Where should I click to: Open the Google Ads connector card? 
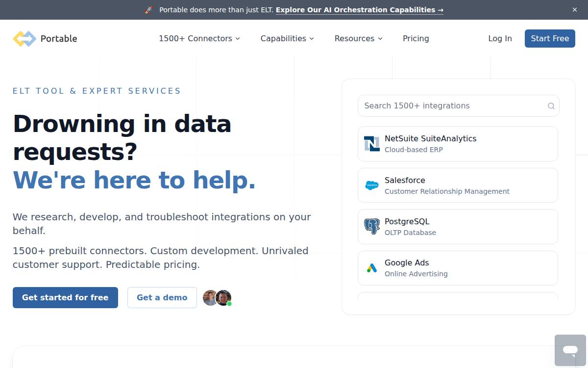tap(458, 268)
